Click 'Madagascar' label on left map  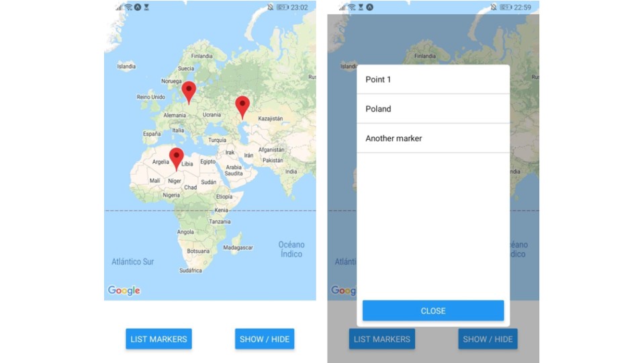click(238, 247)
